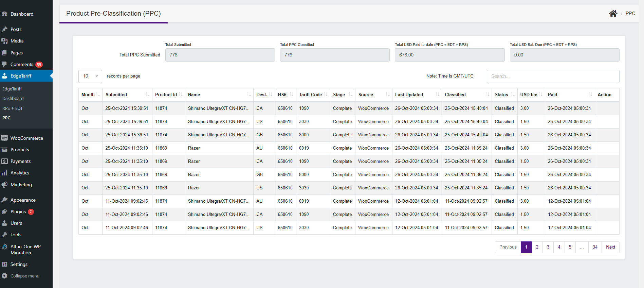
Task: Click the first 'Razer' product name
Action: click(194, 148)
